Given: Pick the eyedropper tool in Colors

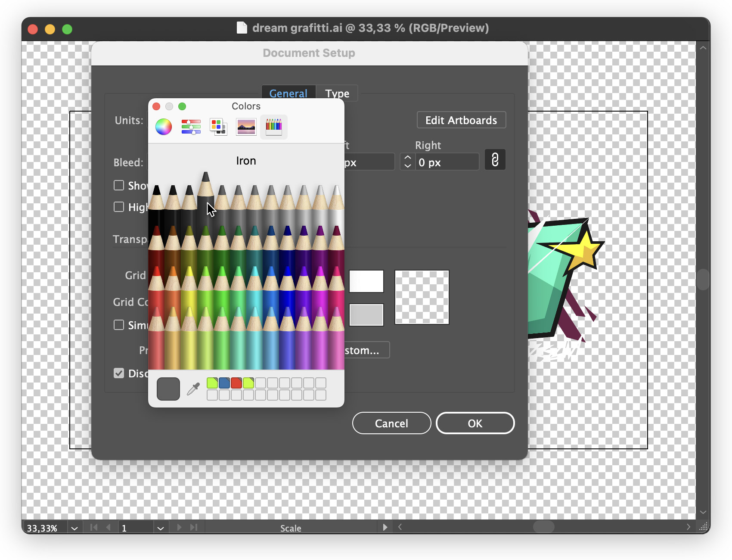Looking at the screenshot, I should (193, 389).
